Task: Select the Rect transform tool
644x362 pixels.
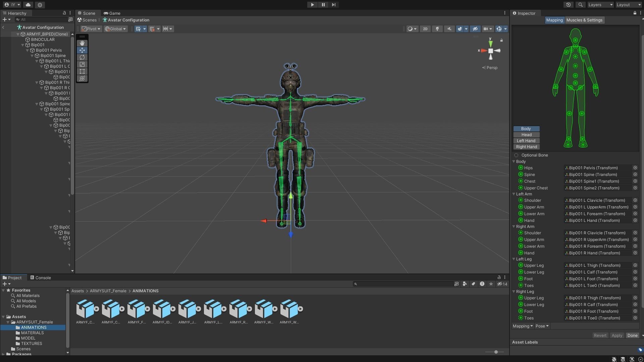Action: pyautogui.click(x=82, y=71)
